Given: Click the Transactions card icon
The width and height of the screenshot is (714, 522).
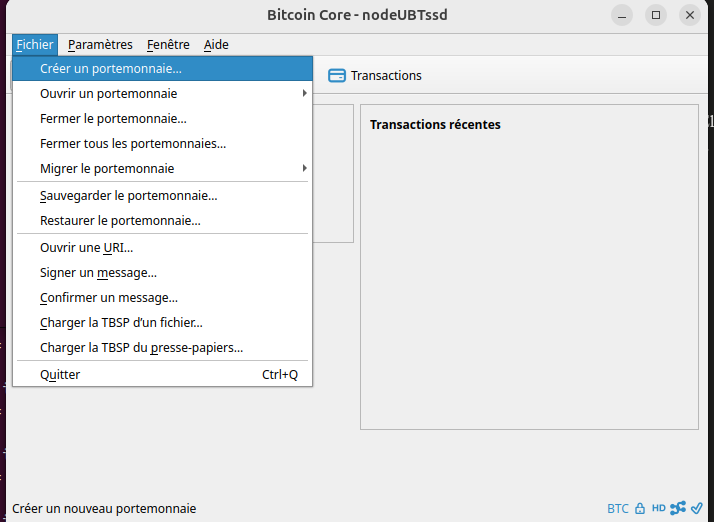Looking at the screenshot, I should click(337, 75).
